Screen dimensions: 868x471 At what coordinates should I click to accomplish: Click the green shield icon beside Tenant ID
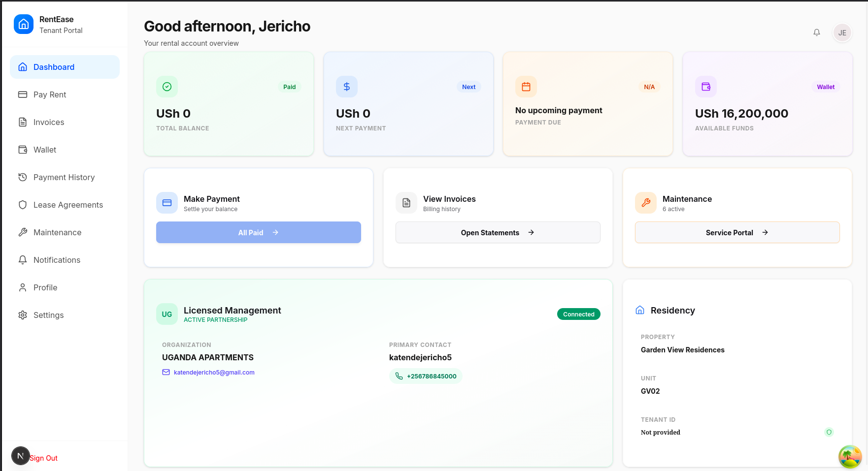(x=829, y=432)
